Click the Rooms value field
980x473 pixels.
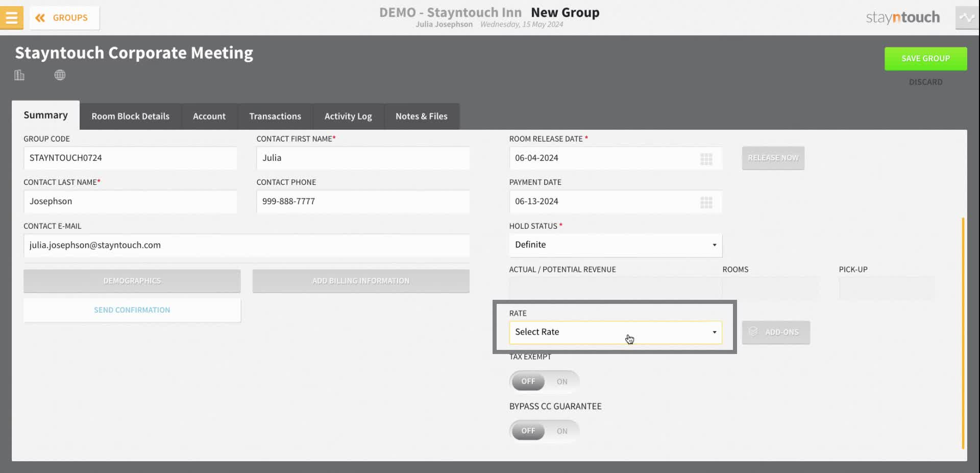(770, 288)
